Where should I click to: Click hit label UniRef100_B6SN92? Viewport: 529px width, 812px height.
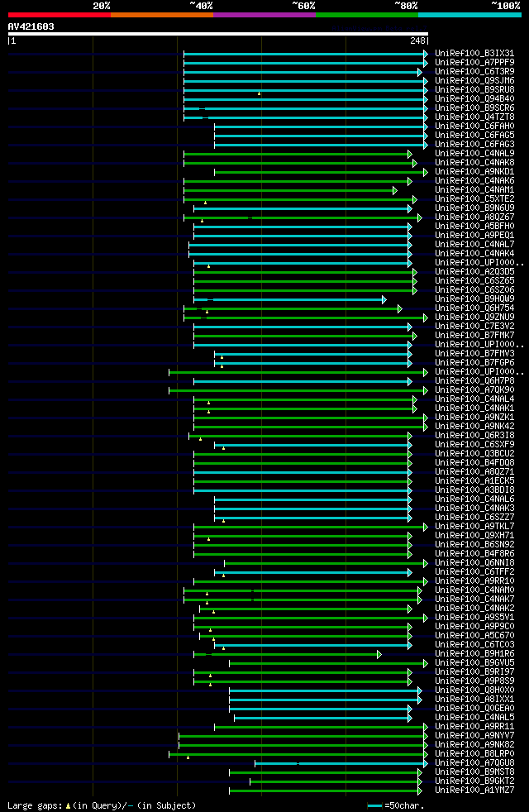[474, 544]
